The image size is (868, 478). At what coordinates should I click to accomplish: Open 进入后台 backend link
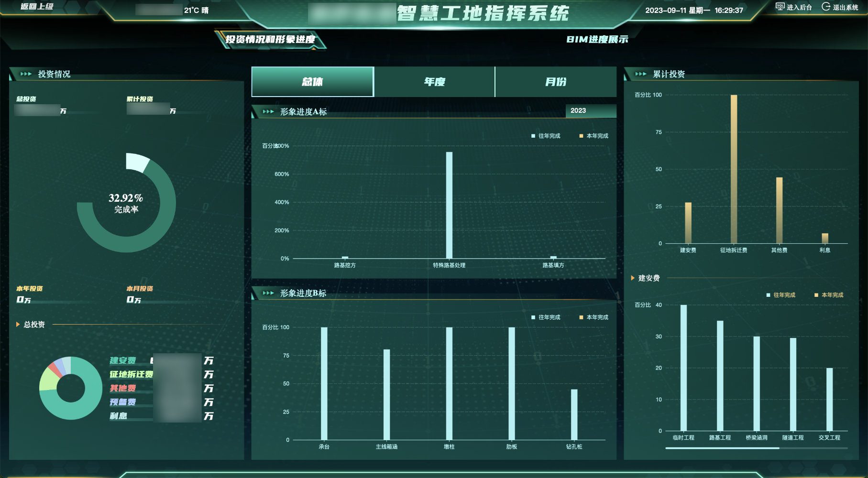click(794, 7)
